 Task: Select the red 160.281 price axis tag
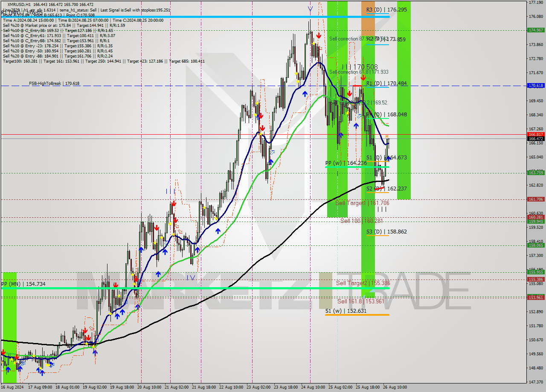[x=536, y=217]
